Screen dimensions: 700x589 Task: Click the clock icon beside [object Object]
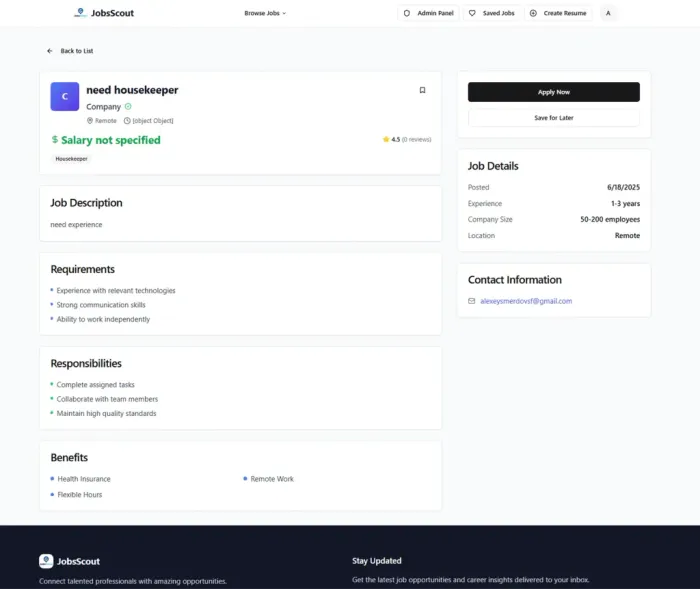tap(127, 121)
